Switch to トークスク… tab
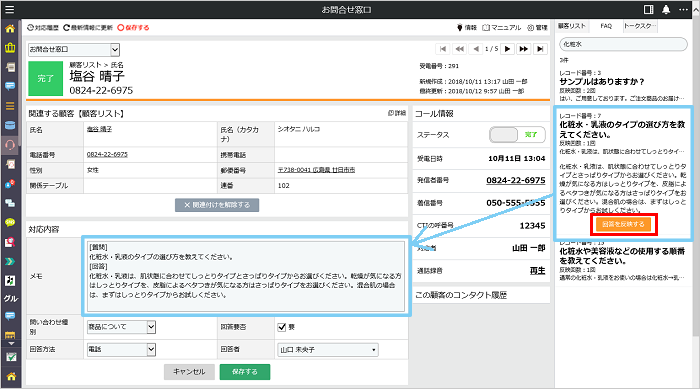This screenshot has height=389, width=700. pyautogui.click(x=640, y=26)
